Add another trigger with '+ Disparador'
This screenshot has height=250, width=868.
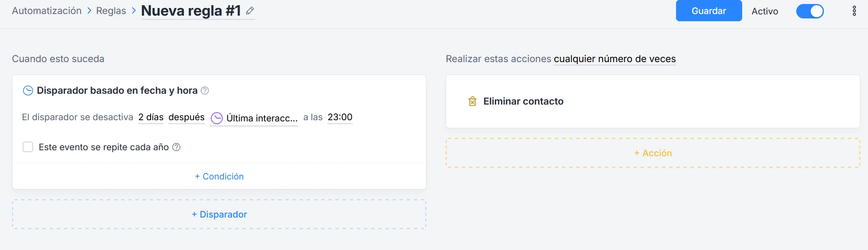tap(219, 214)
